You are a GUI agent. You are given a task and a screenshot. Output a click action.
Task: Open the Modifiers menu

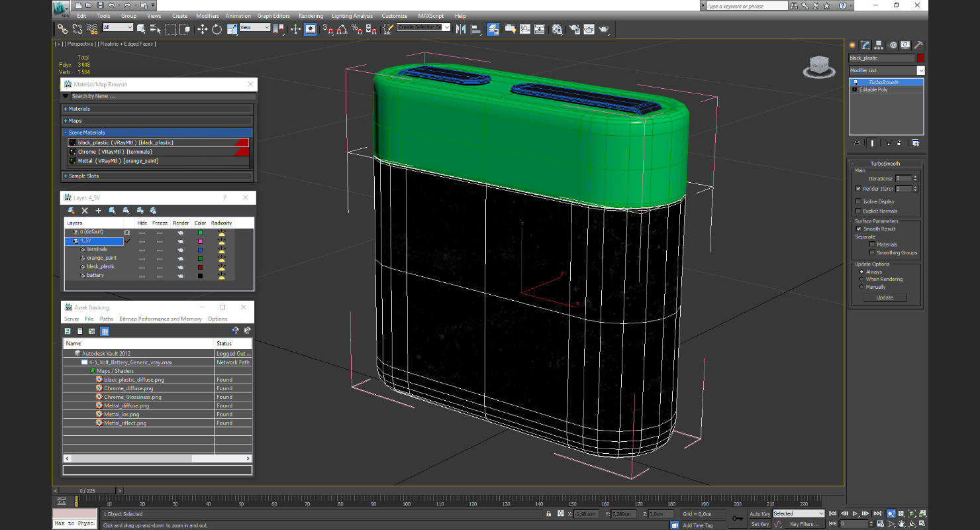[x=207, y=16]
